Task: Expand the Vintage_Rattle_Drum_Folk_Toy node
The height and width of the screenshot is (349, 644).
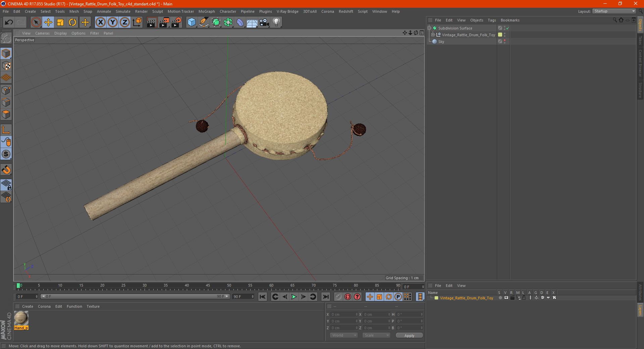Action: [433, 35]
